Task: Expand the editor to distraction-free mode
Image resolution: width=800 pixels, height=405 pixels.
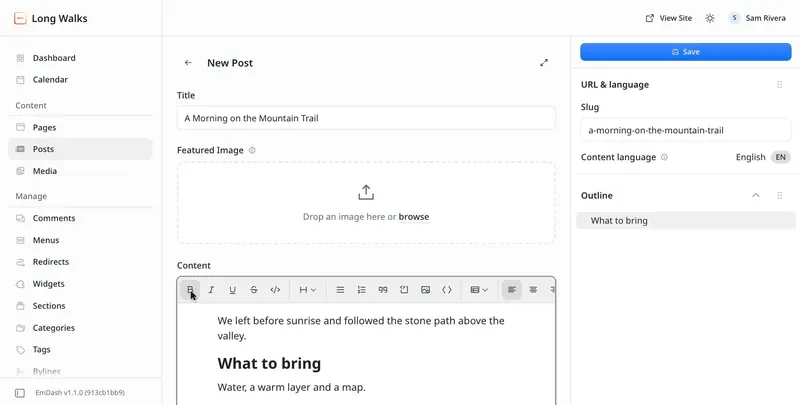Action: [x=544, y=63]
